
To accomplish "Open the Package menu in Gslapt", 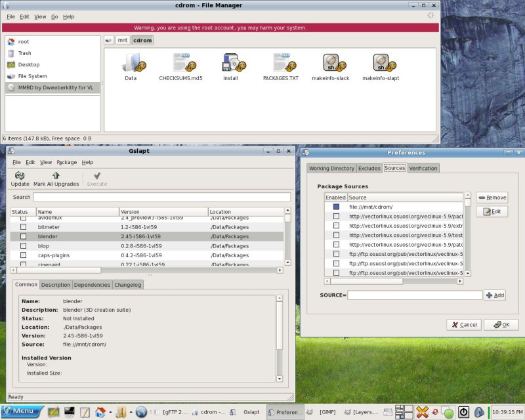I will coord(66,162).
